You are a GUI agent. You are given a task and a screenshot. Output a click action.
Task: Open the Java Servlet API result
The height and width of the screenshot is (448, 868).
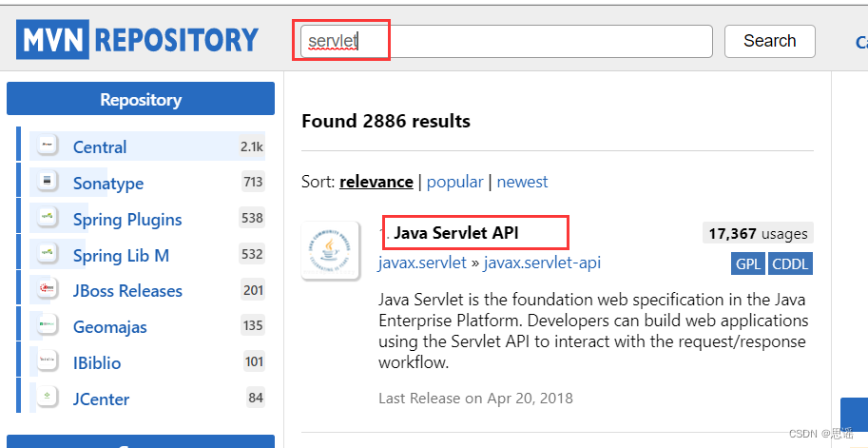[x=456, y=233]
